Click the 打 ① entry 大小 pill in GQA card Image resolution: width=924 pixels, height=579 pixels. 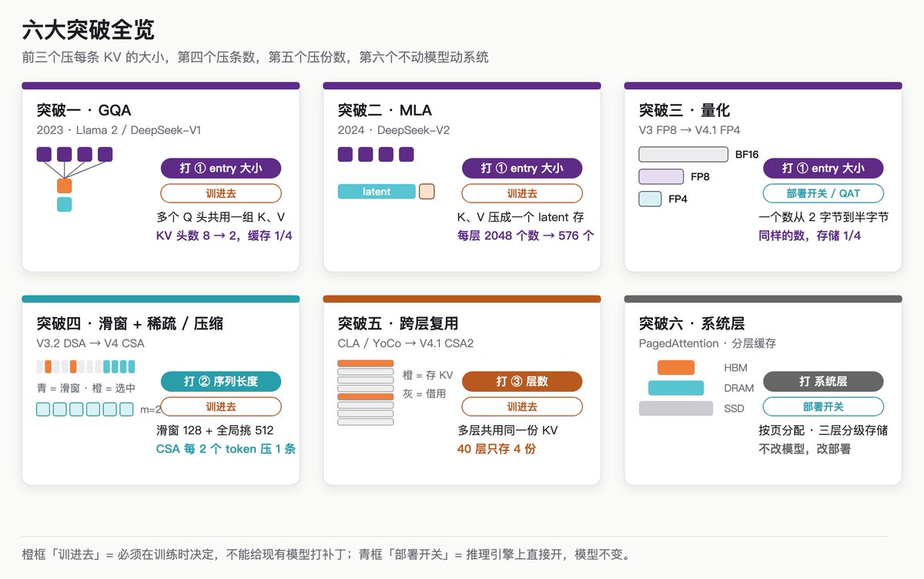tap(221, 169)
